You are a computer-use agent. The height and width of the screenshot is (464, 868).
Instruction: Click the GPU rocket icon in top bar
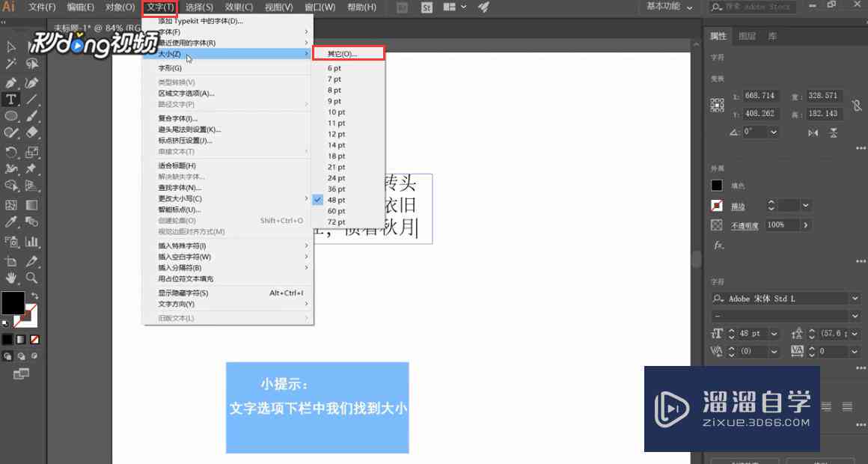[x=484, y=7]
